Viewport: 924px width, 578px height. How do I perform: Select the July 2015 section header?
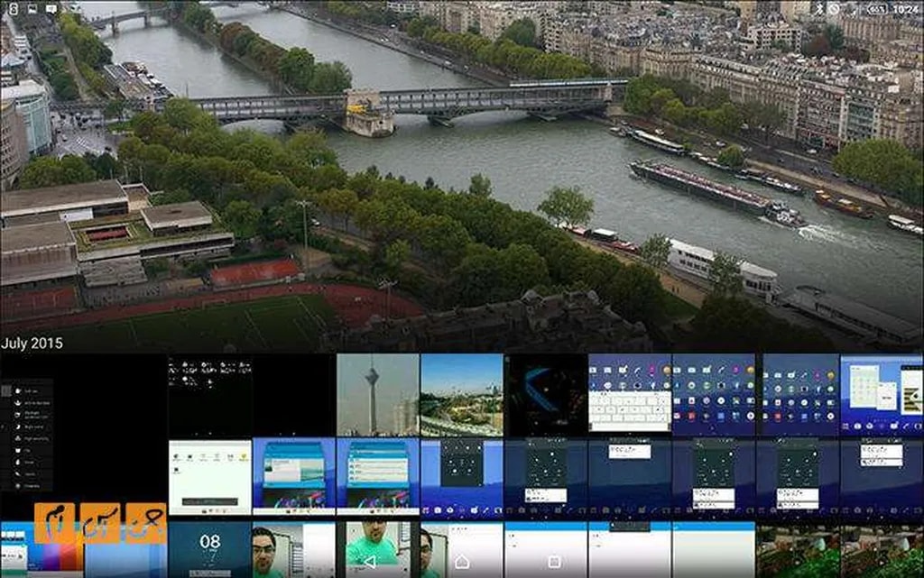[x=32, y=344]
